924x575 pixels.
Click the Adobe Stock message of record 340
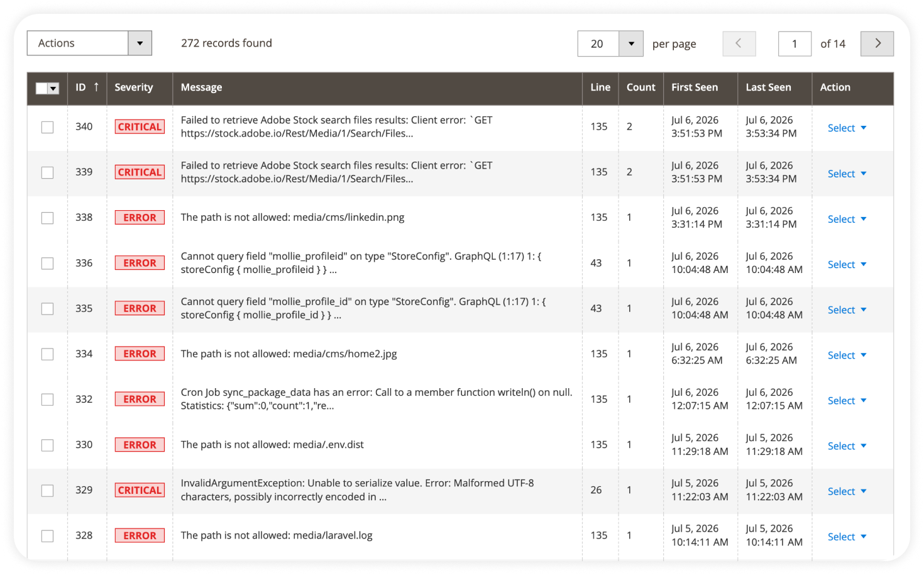tap(336, 126)
